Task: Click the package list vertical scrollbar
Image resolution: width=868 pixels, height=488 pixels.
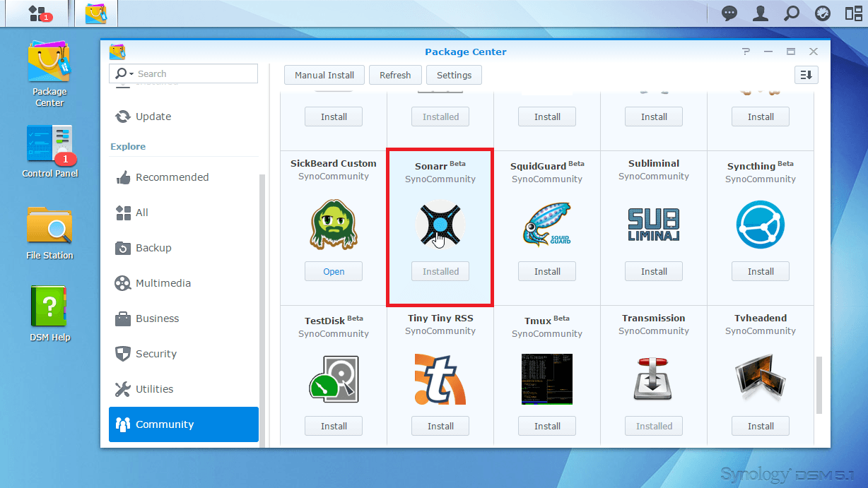Action: coord(819,385)
